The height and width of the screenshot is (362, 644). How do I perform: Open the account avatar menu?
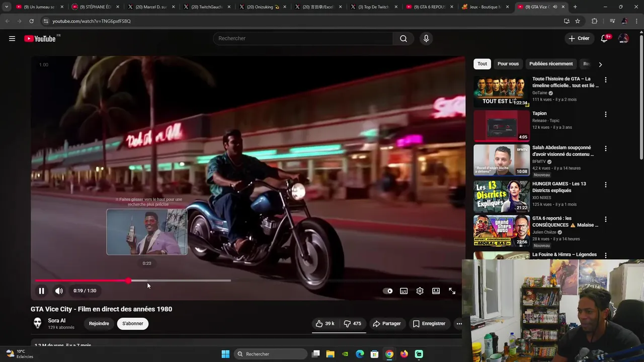[x=623, y=39]
